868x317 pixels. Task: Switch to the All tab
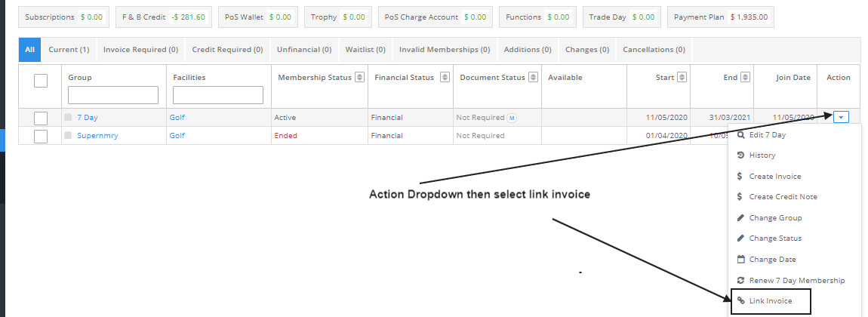(30, 50)
